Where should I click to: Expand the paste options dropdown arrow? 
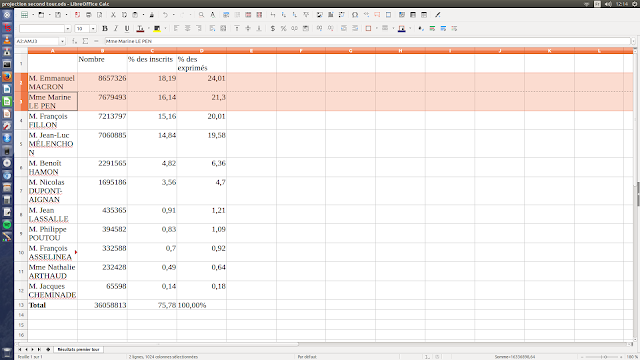[143, 15]
